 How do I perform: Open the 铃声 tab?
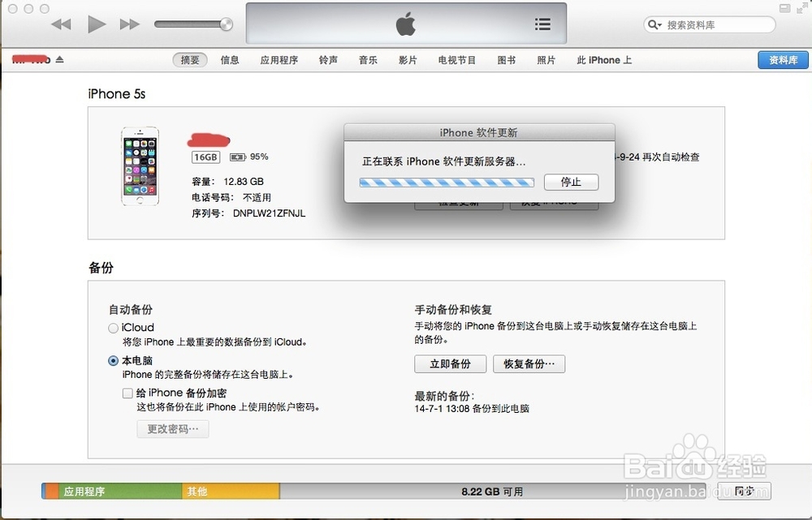click(x=328, y=60)
